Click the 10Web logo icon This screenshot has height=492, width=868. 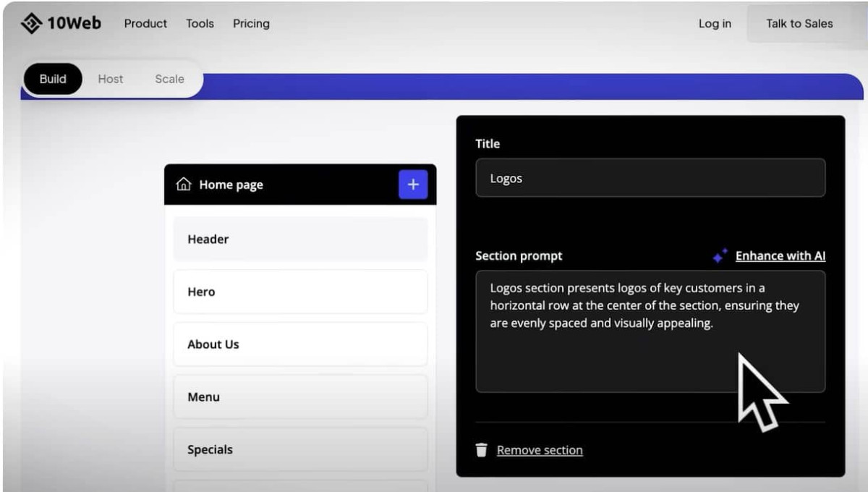[31, 23]
